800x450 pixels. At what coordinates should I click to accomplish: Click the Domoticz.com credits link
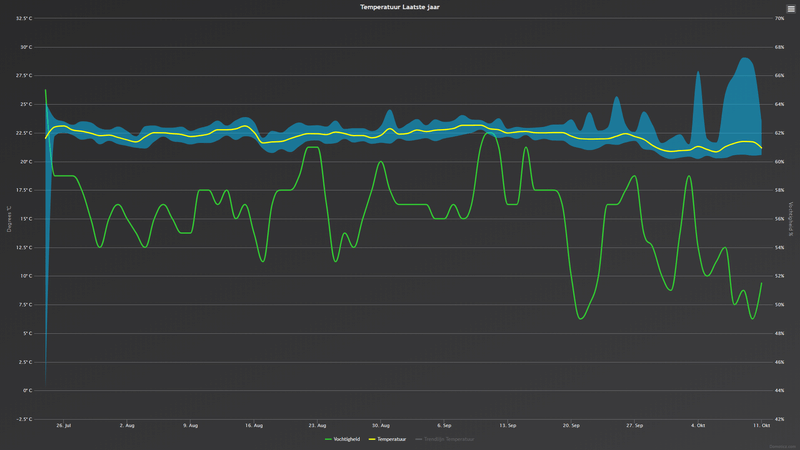tap(784, 446)
